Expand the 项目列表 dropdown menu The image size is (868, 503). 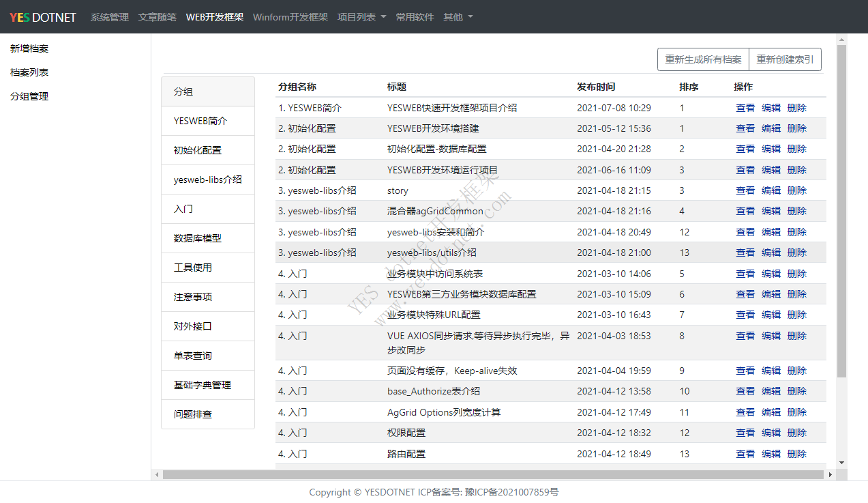coord(361,17)
